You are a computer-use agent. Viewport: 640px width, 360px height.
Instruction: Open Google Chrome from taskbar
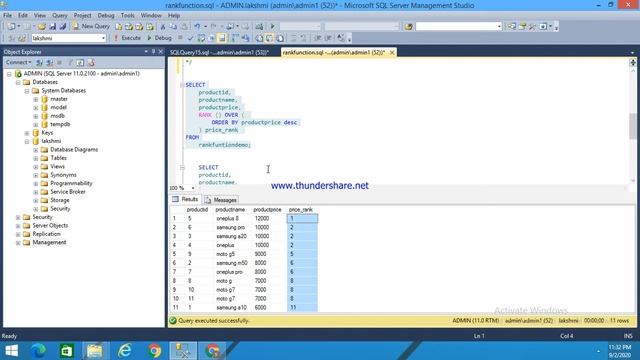(x=154, y=351)
